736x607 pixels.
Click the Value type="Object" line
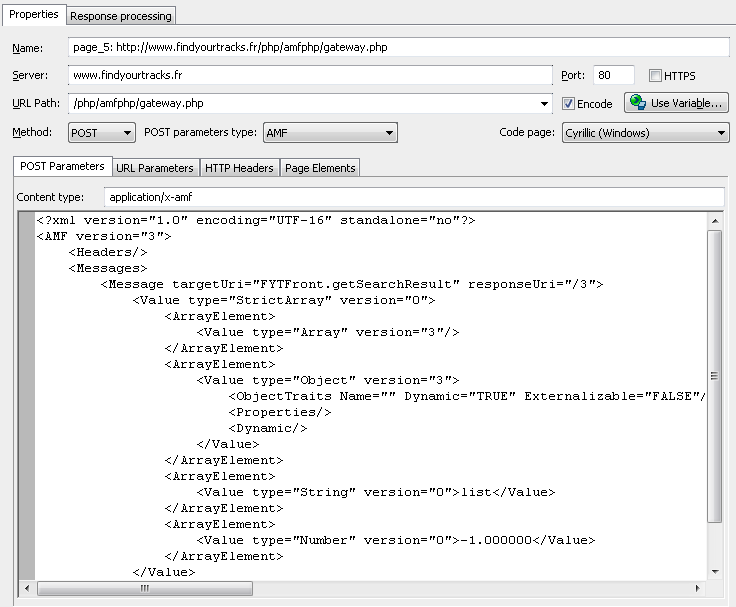[328, 380]
